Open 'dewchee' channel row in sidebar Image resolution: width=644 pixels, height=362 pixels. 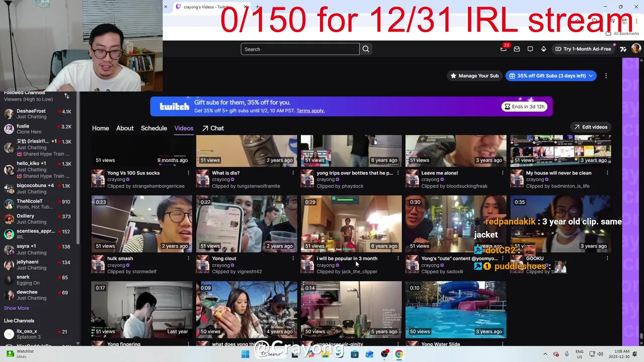pyautogui.click(x=38, y=295)
